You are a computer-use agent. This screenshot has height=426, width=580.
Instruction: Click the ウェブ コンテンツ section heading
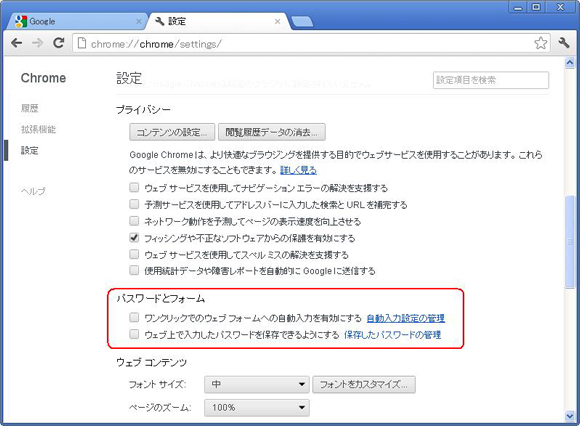[151, 362]
